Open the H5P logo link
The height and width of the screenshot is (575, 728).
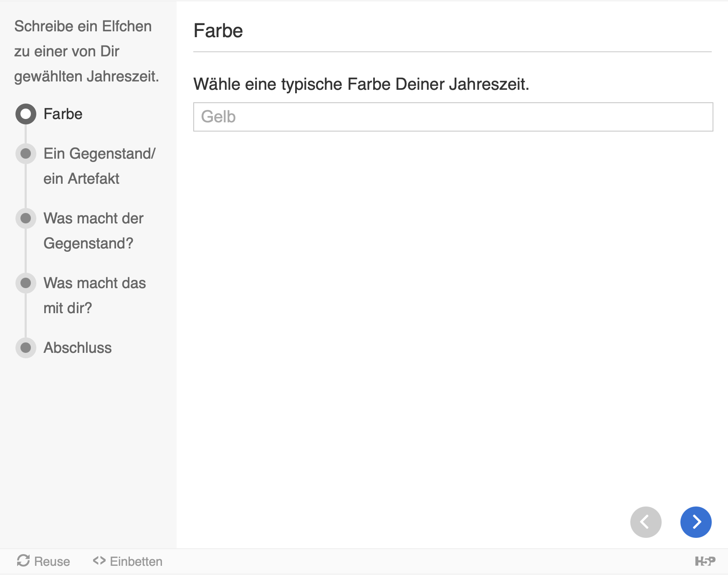click(705, 561)
